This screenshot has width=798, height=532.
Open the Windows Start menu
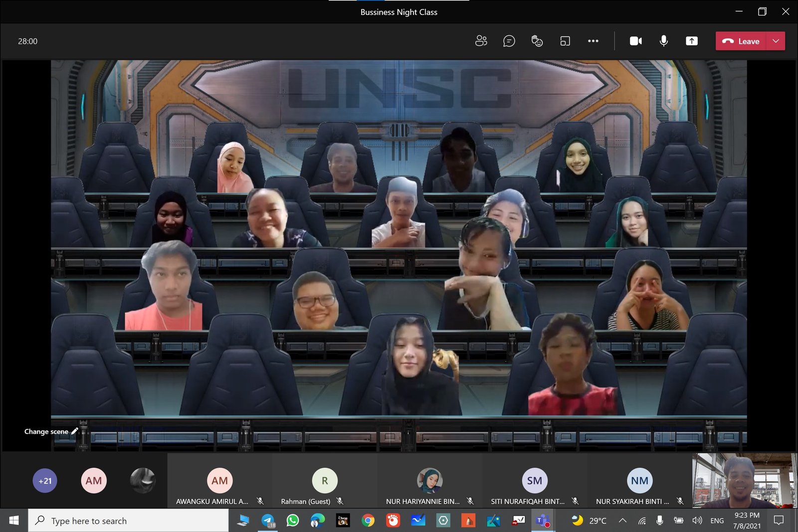14,521
